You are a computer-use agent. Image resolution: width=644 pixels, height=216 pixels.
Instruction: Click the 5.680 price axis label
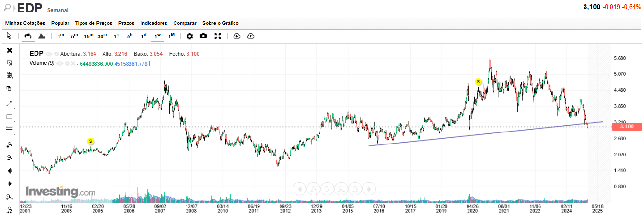pos(620,58)
